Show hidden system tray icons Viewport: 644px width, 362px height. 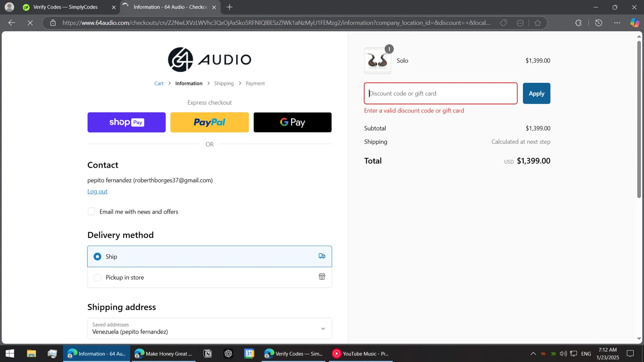point(533,354)
